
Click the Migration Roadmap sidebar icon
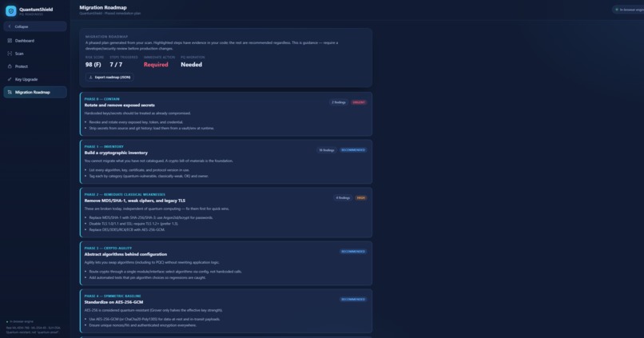click(x=10, y=93)
